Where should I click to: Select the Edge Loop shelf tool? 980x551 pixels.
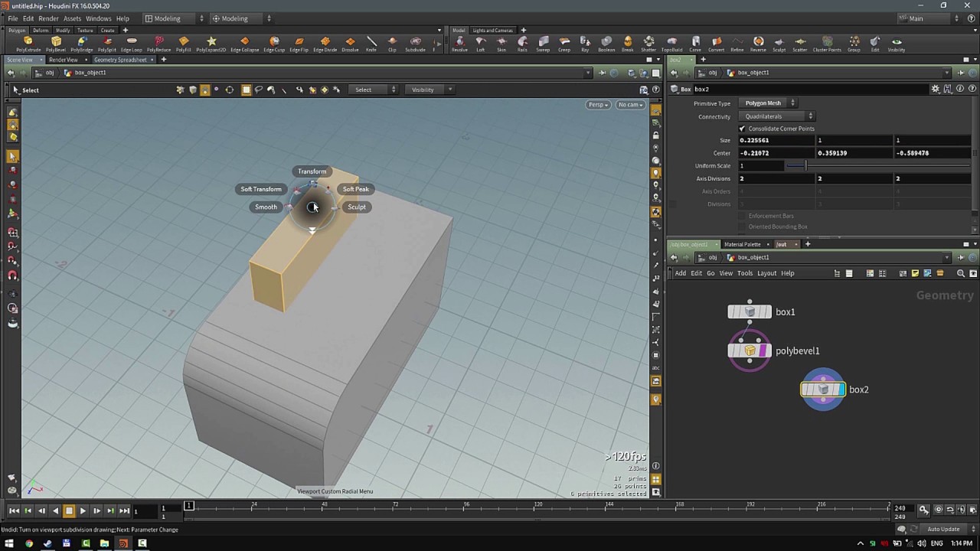(132, 44)
